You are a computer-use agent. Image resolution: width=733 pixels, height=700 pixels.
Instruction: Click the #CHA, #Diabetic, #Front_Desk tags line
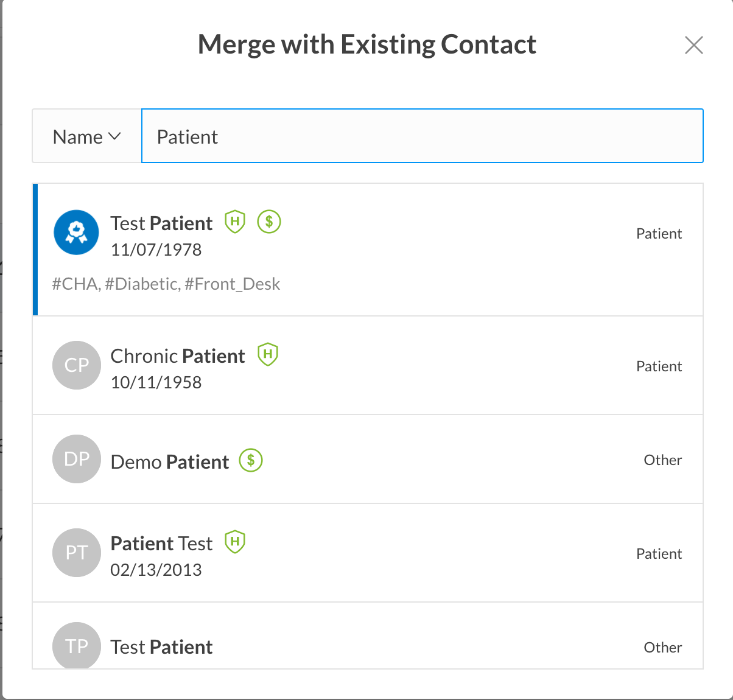click(166, 284)
